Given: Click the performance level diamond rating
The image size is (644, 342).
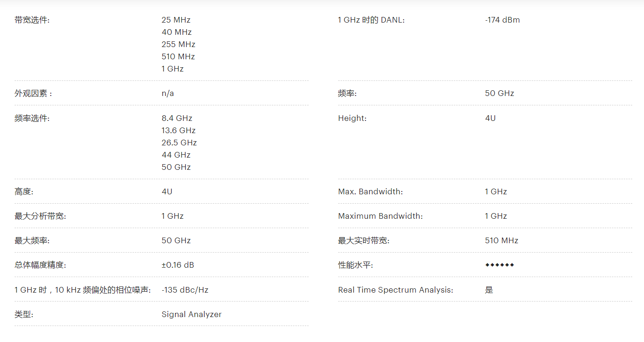Looking at the screenshot, I should 500,265.
